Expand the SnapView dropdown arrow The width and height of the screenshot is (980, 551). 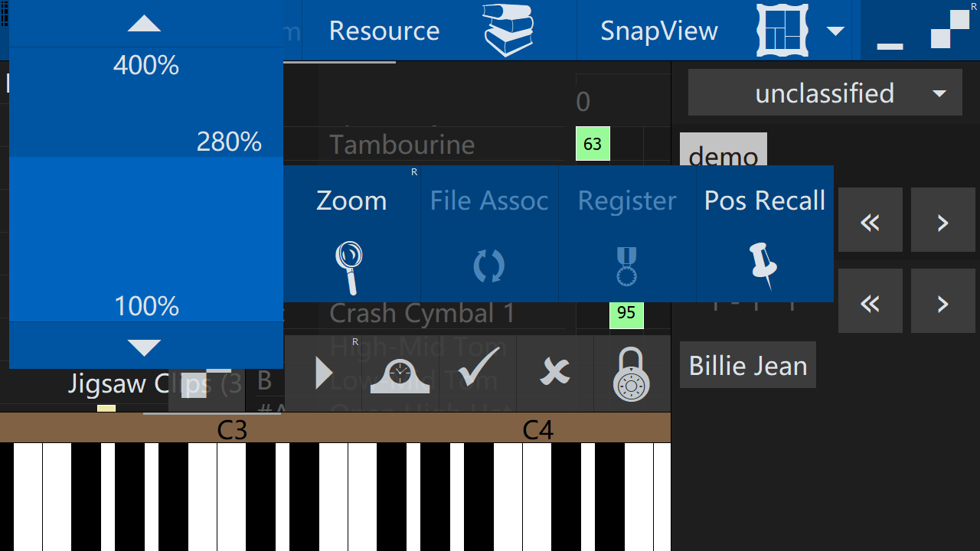click(x=835, y=31)
